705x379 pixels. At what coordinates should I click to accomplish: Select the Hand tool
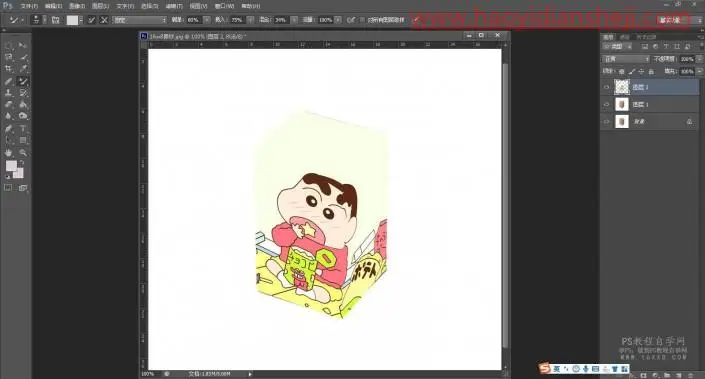point(9,153)
